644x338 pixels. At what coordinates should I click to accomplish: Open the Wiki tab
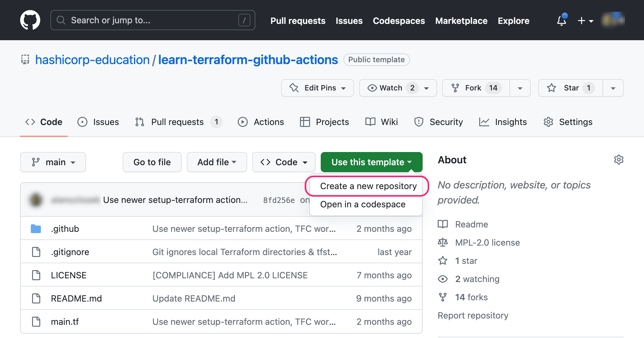coord(381,122)
